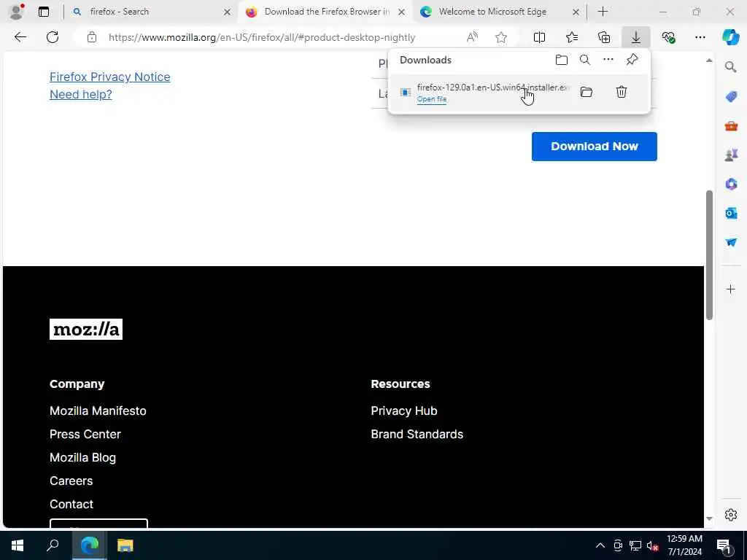The width and height of the screenshot is (747, 560).
Task: Delete the firefox installer download
Action: pos(622,92)
